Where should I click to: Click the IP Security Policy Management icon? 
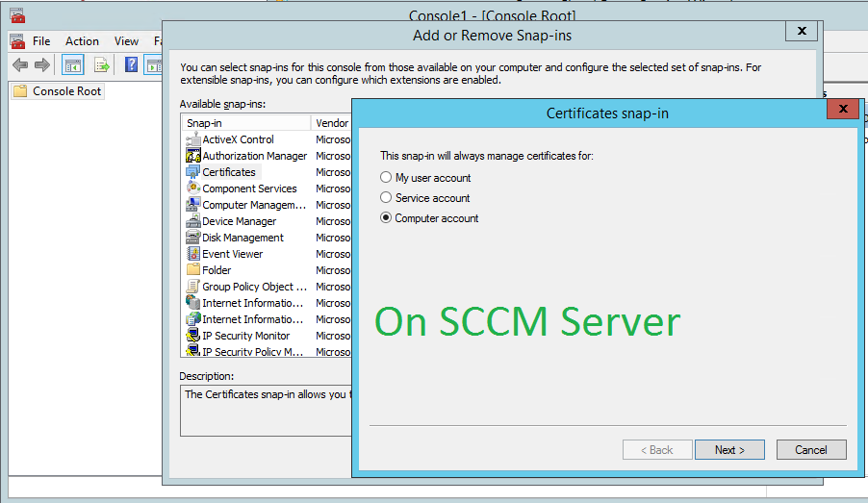point(192,351)
